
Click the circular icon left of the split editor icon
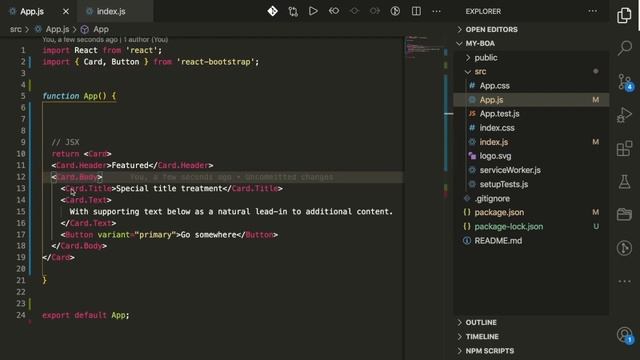click(x=395, y=11)
